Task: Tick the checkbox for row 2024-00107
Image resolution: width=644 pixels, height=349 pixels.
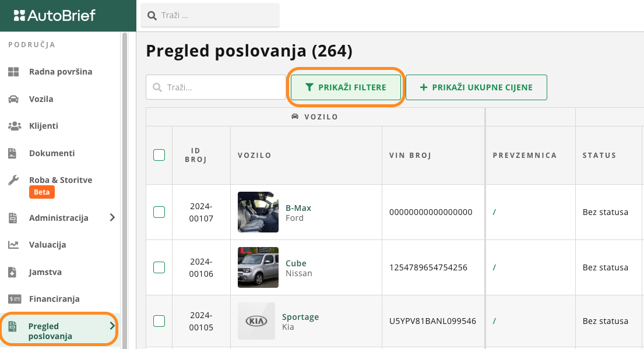Action: point(159,212)
